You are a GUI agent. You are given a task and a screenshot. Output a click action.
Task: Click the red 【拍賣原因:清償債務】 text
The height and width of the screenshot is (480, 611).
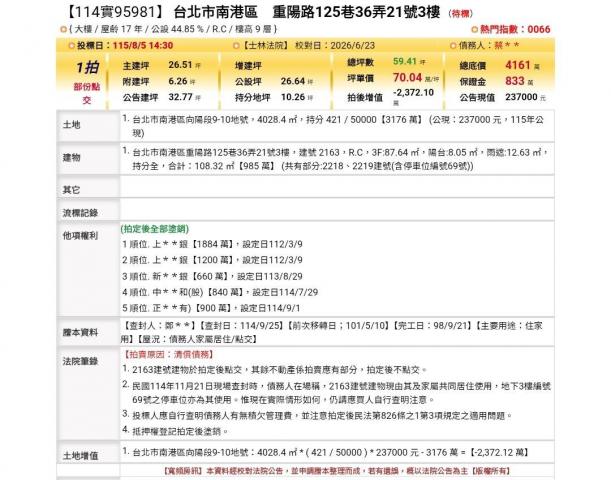tap(169, 355)
